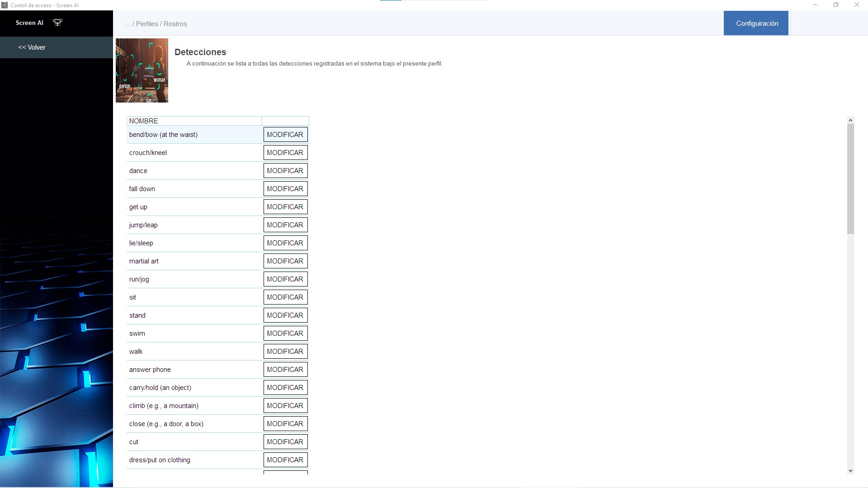Click the detections preview thumbnail
Viewport: 868px width, 488px height.
click(x=142, y=70)
